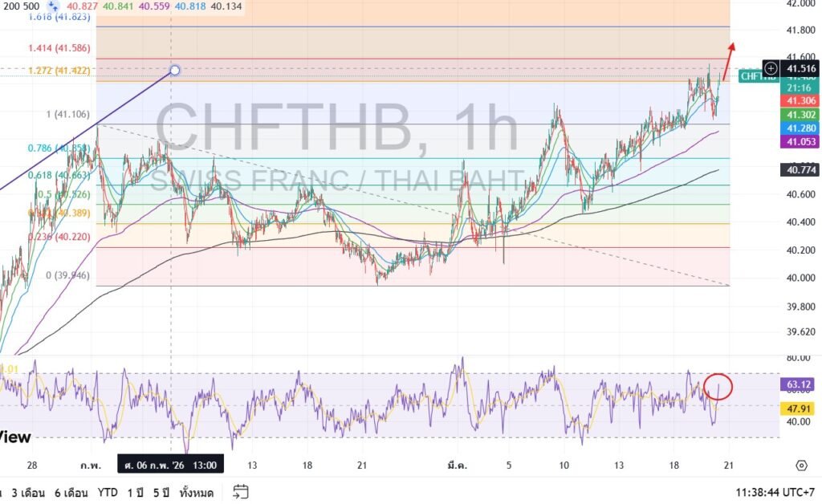Click the 63.12 RSI value label
The width and height of the screenshot is (822, 504).
coord(801,385)
